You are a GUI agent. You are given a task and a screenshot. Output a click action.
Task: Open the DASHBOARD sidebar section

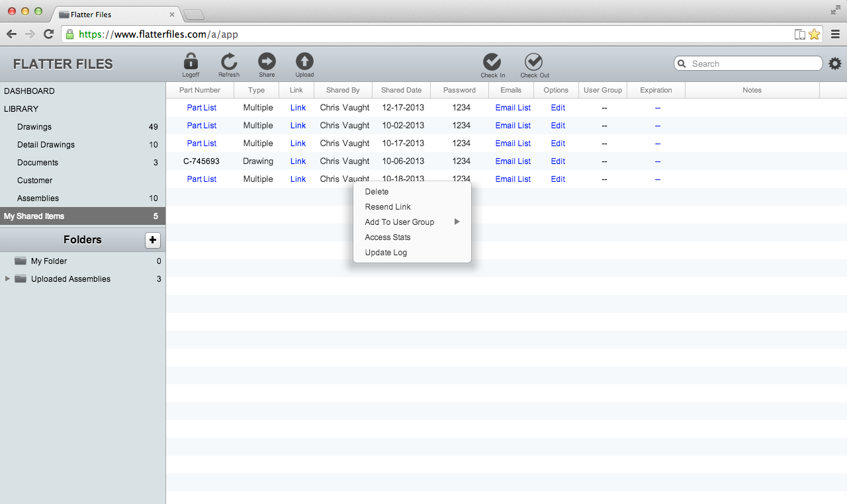coord(83,91)
